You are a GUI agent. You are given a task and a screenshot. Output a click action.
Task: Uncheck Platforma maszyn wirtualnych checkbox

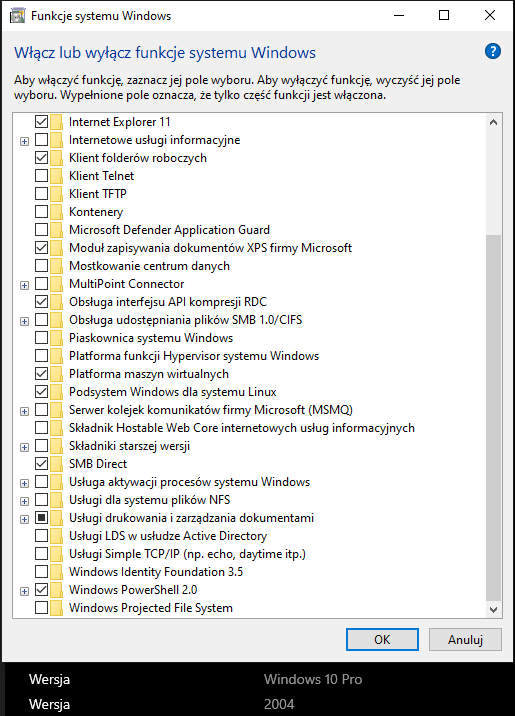point(42,374)
